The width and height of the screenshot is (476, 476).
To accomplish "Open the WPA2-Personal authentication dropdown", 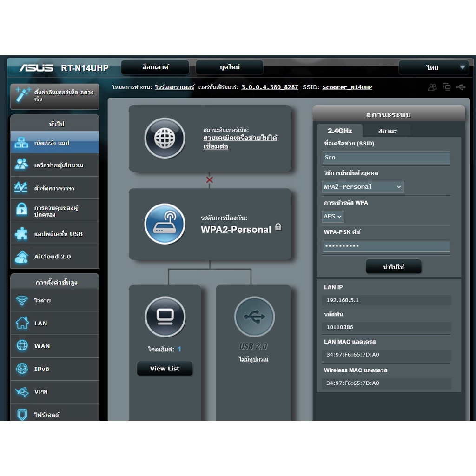I will [362, 187].
